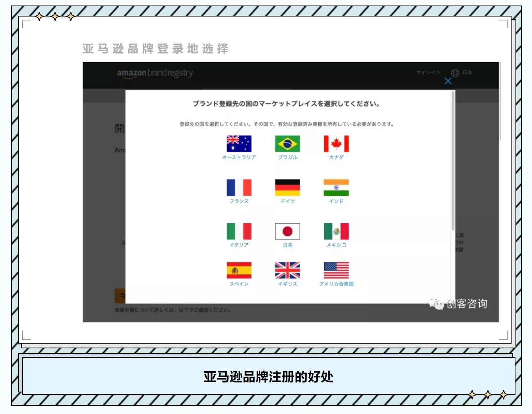Close the marketplace selection dialog
This screenshot has width=532, height=414.
[x=448, y=81]
